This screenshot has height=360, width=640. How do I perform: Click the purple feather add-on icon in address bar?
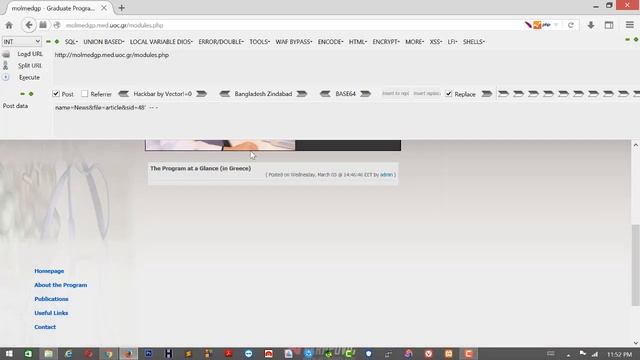528,25
